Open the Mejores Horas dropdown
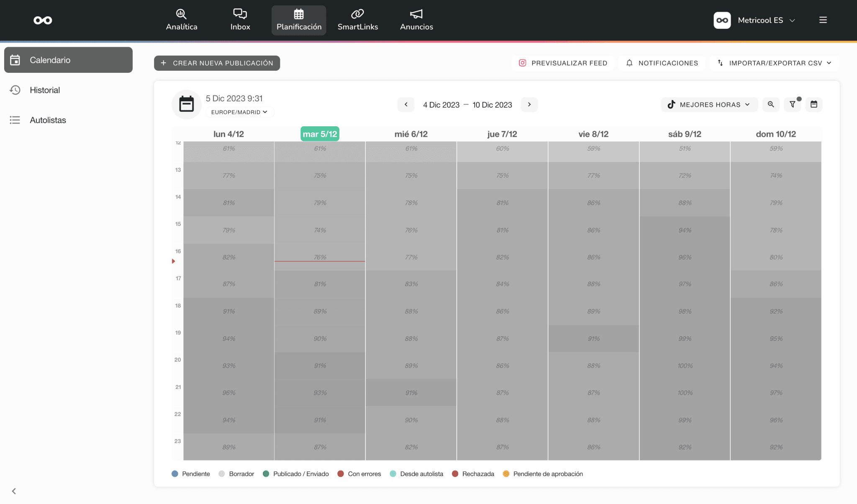857x504 pixels. click(709, 105)
